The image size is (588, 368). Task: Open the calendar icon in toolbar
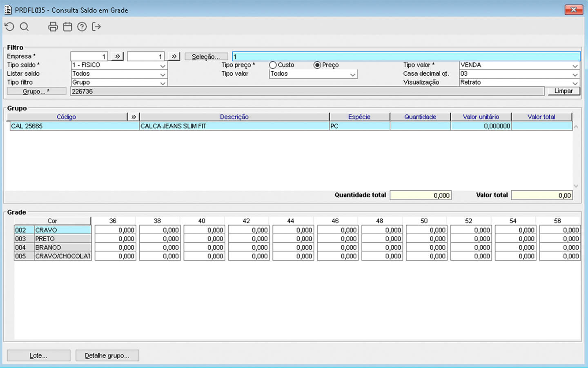(68, 27)
